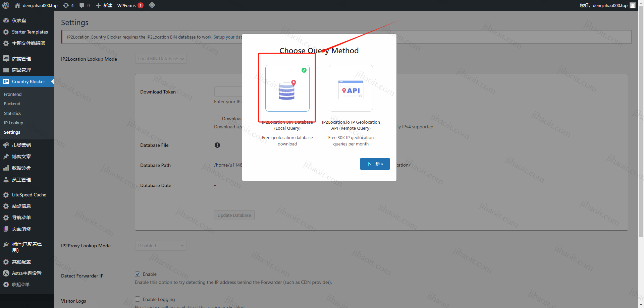Click the 数据分析 bar chart icon
Viewport: 644px width, 308px height.
click(x=6, y=168)
